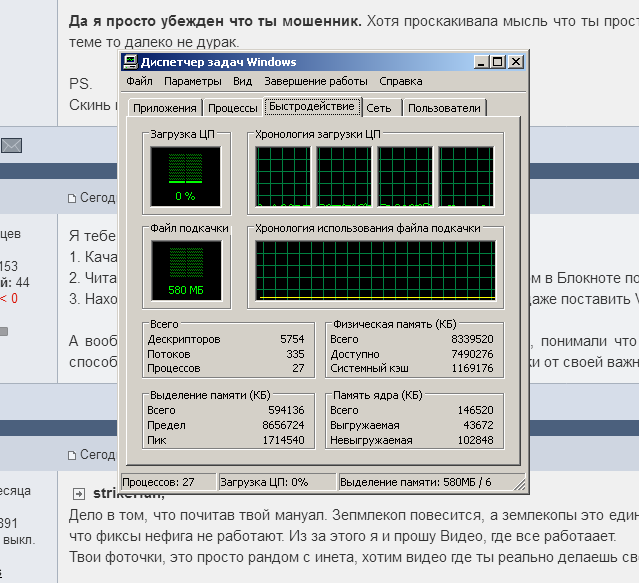Image resolution: width=639 pixels, height=583 pixels.
Task: Click the post icon beside lower Сегодня
Action: (x=72, y=455)
